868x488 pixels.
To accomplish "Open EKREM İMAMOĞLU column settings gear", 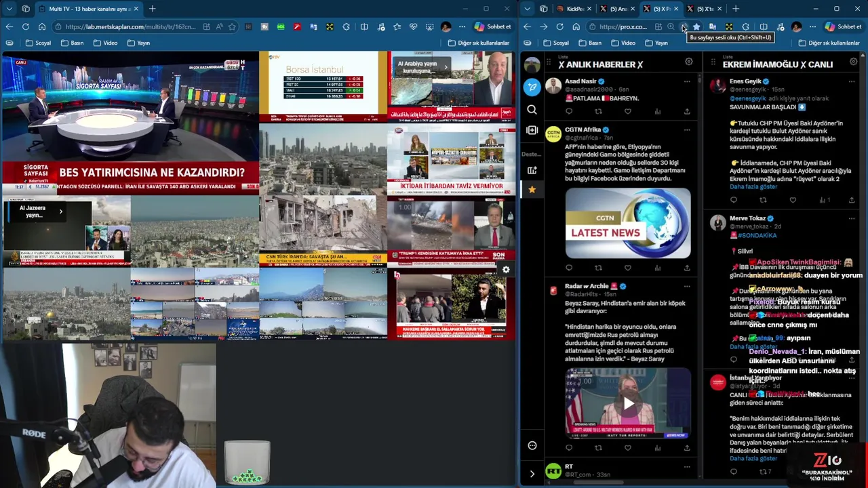I will click(854, 62).
